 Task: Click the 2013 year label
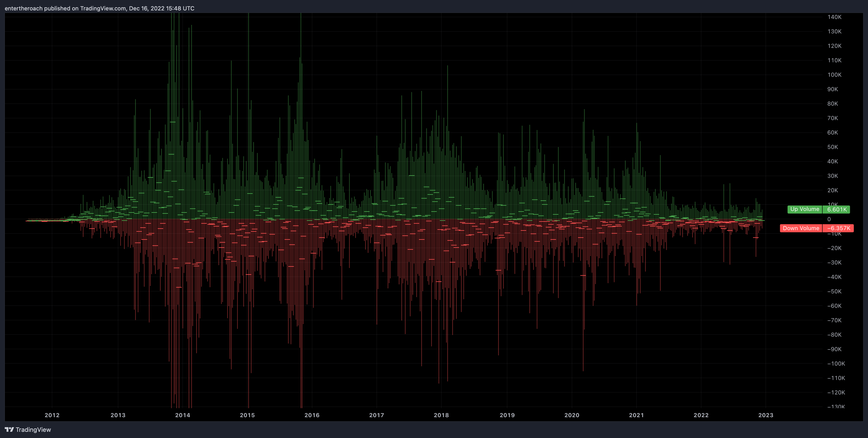[118, 415]
